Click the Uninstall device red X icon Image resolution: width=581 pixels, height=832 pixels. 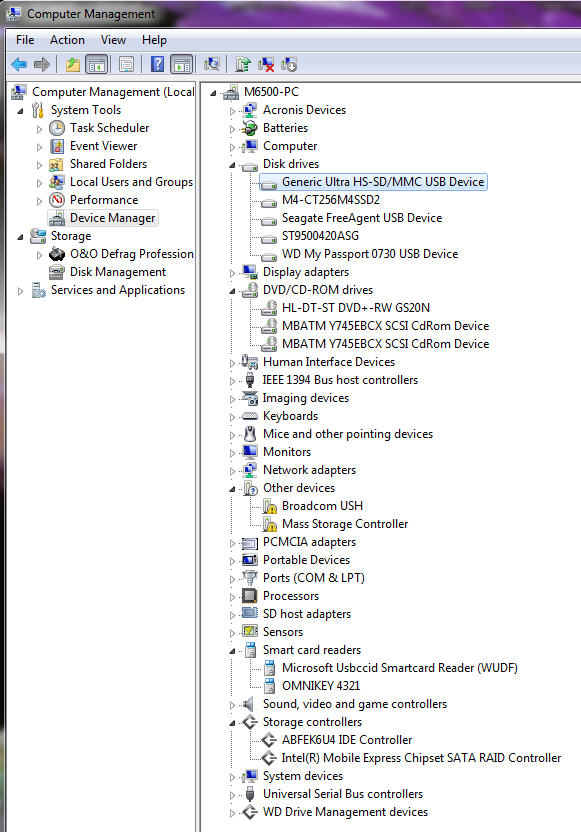pos(266,65)
